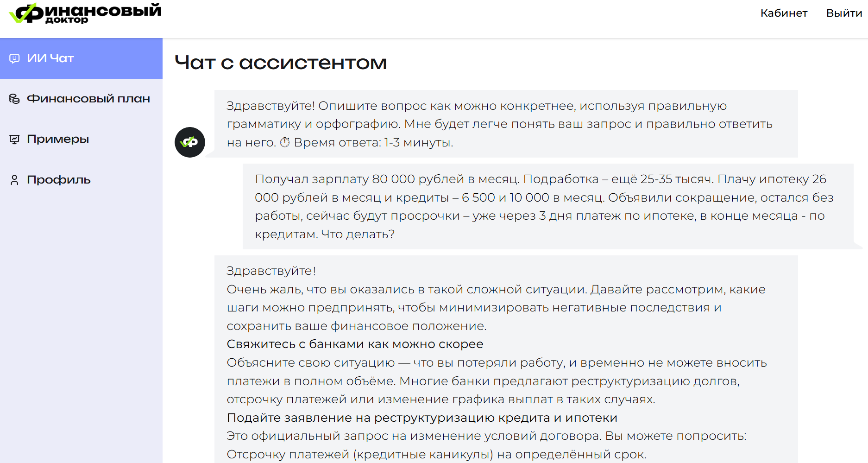The width and height of the screenshot is (868, 463).
Task: Click bold text Свяжитесь с банками как можно скорее
Action: pyautogui.click(x=355, y=344)
